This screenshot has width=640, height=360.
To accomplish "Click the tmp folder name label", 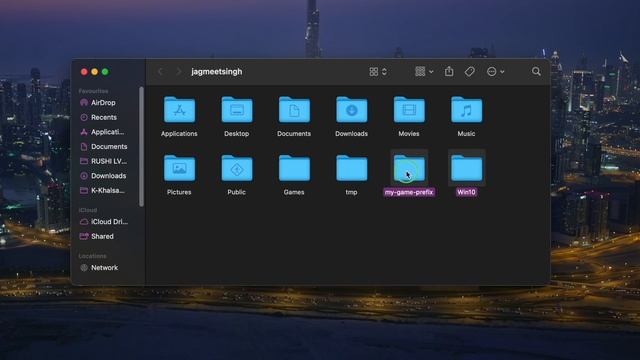I will 351,192.
